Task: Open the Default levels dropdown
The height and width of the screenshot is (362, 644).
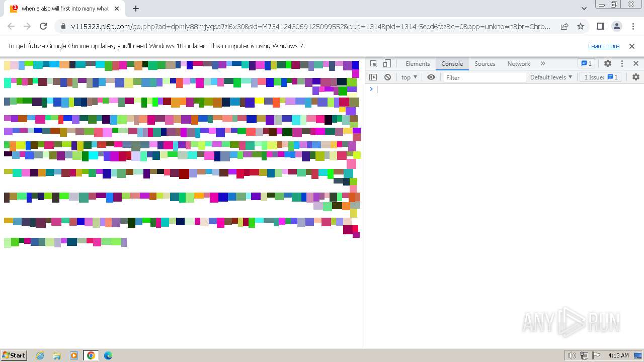Action: 551,77
